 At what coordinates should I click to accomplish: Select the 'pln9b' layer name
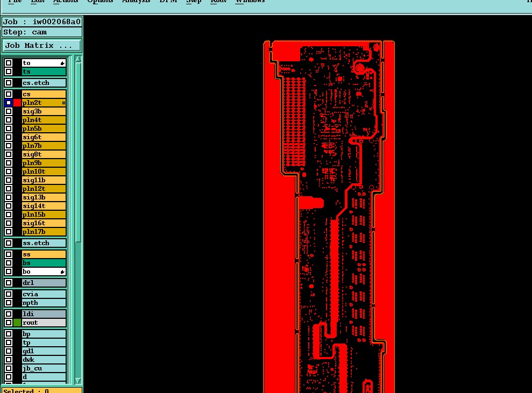(44, 163)
